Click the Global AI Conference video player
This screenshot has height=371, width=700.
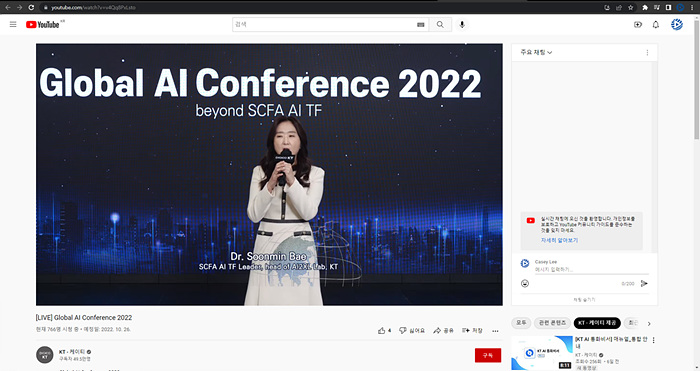(269, 175)
